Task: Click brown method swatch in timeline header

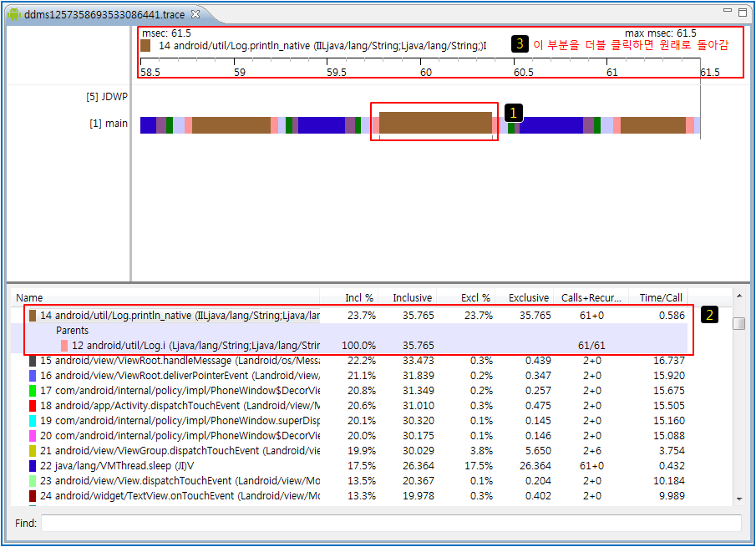Action: pyautogui.click(x=145, y=46)
